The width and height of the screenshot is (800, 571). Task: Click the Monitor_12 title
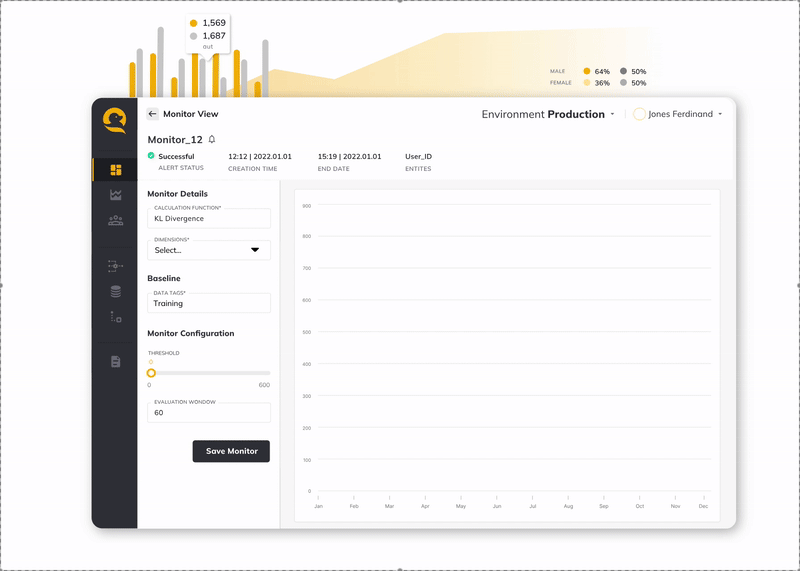click(x=175, y=139)
